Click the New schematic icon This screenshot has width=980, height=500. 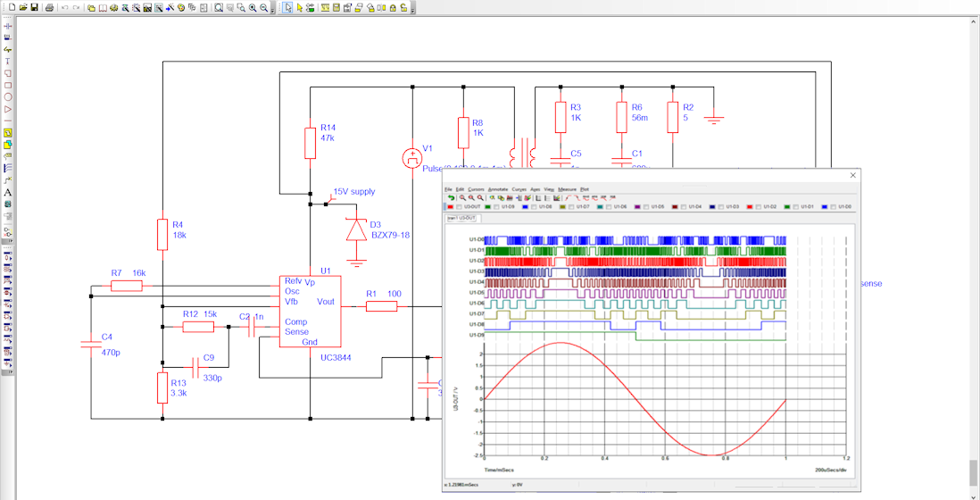pos(12,7)
